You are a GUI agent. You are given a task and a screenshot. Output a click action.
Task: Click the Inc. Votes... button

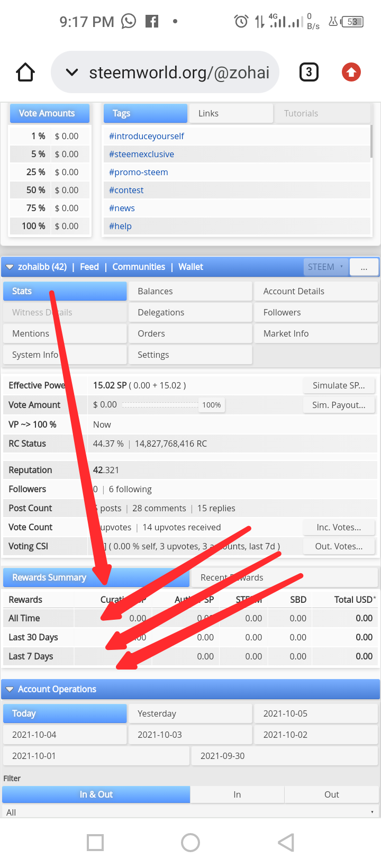[339, 527]
